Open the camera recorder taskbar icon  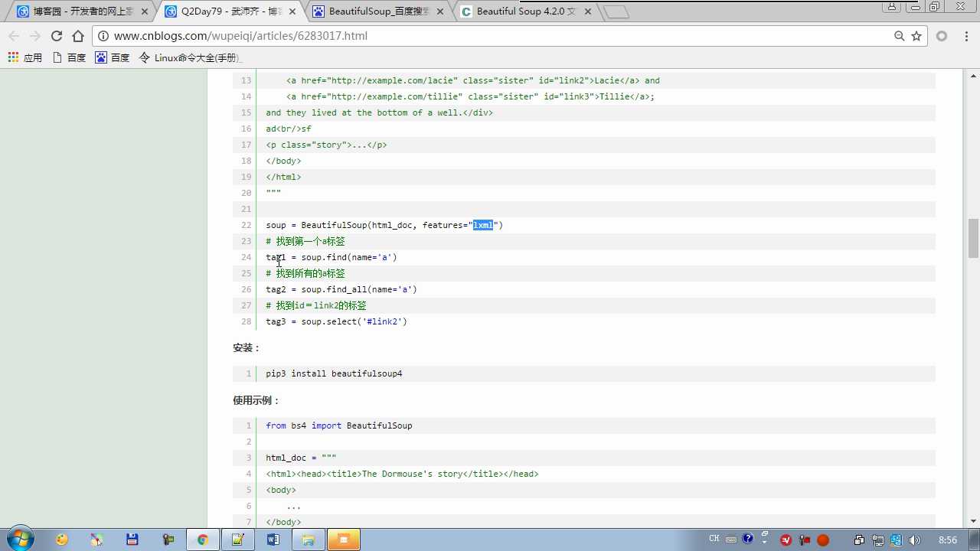[168, 540]
